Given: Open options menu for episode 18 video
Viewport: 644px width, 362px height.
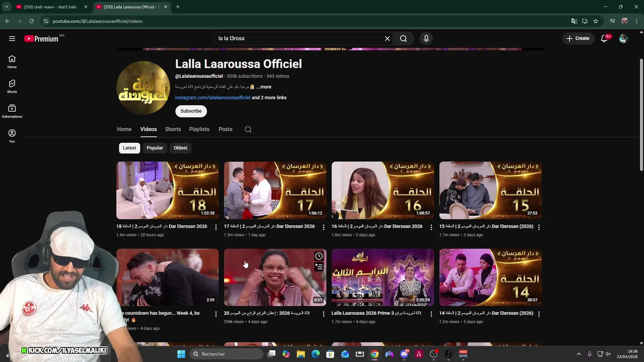Looking at the screenshot, I should coord(216,227).
